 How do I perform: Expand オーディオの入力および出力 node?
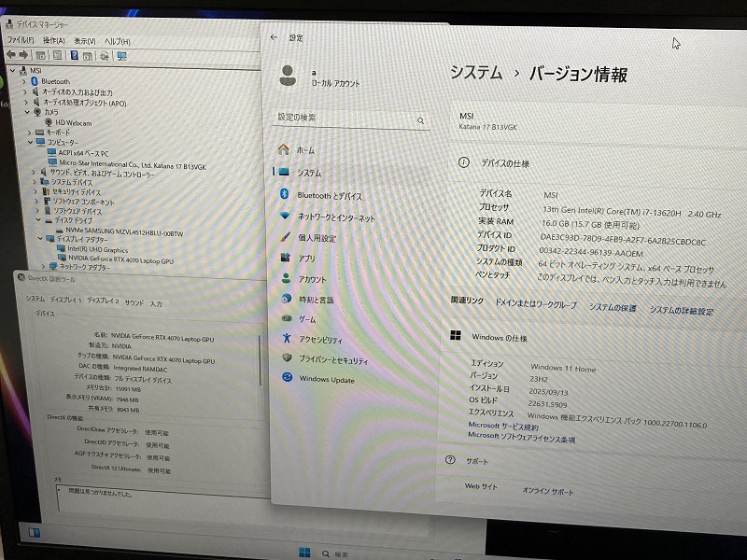tap(25, 91)
